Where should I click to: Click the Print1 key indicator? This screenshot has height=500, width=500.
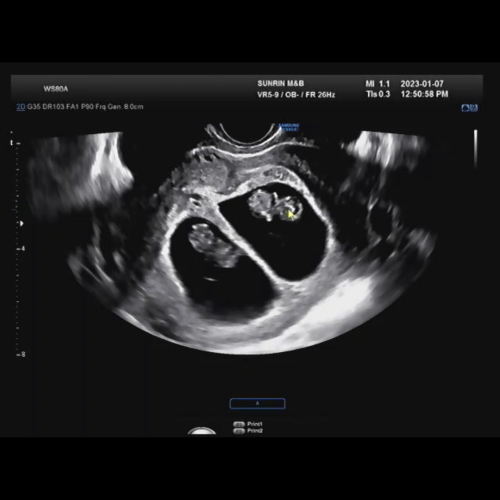tap(248, 424)
